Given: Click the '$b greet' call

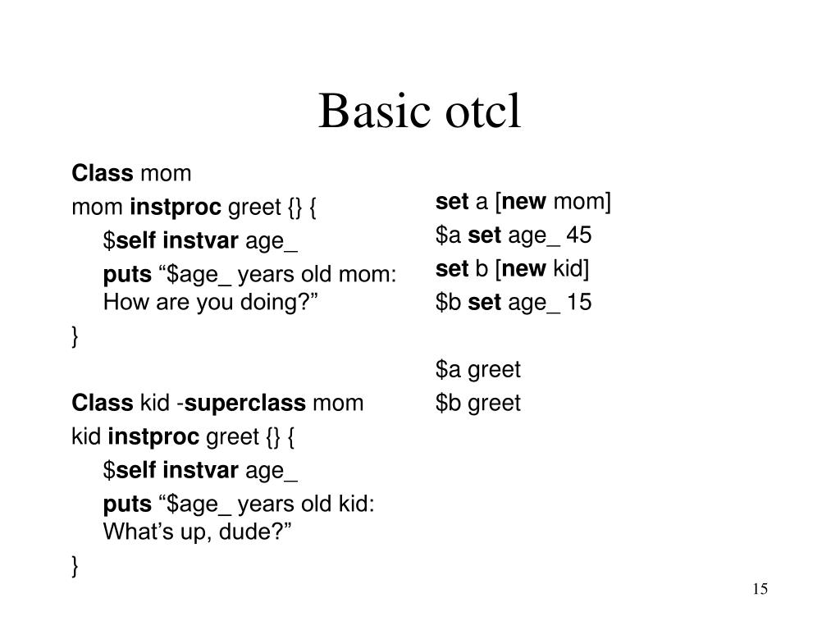Looking at the screenshot, I should 478,403.
